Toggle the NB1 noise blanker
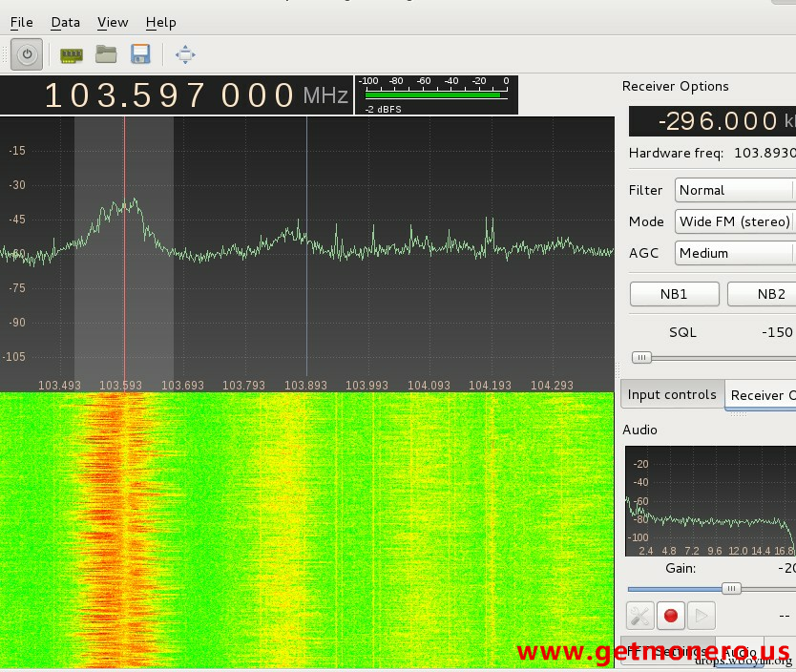 [x=674, y=294]
